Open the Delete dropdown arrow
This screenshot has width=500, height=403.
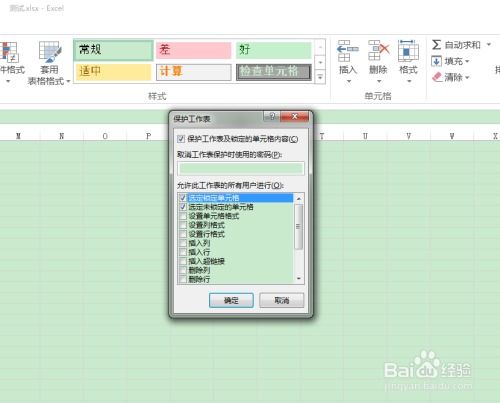point(379,81)
